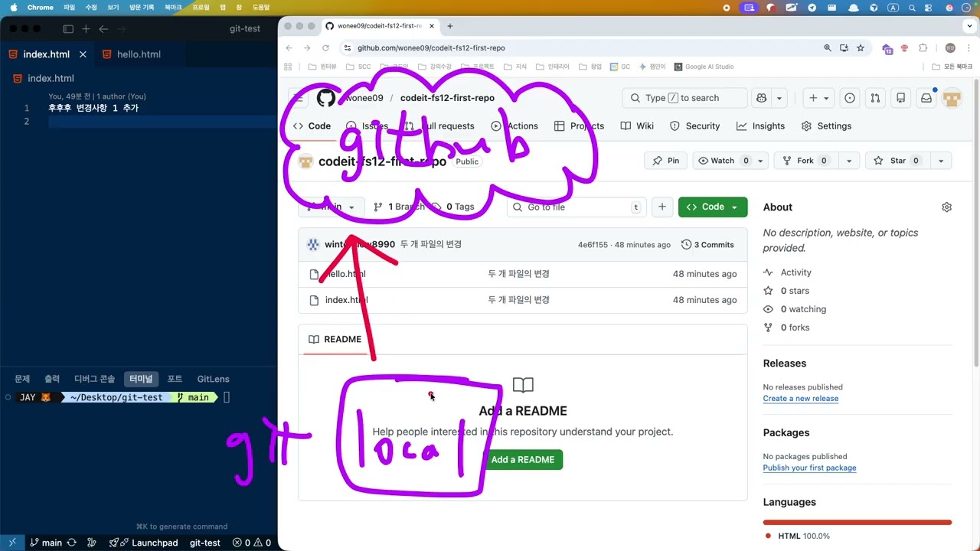This screenshot has width=980, height=551.
Task: Open the Copilot icon in GitHub header
Action: click(x=762, y=98)
